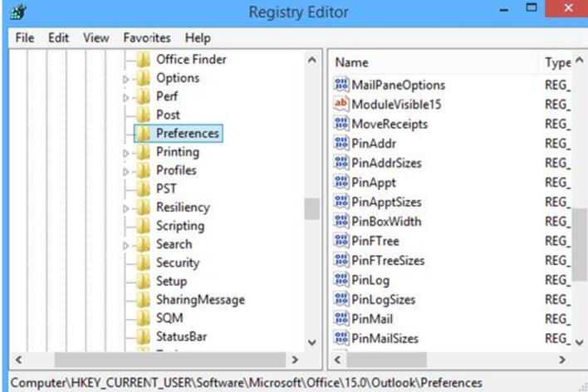Open the Edit menu
The width and height of the screenshot is (588, 392).
click(x=58, y=38)
